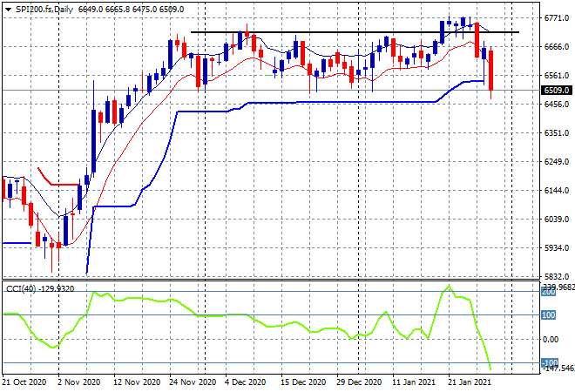The width and height of the screenshot is (575, 392).
Task: Click the CCI(40) -129.9320 indicator label
Action: 40,289
